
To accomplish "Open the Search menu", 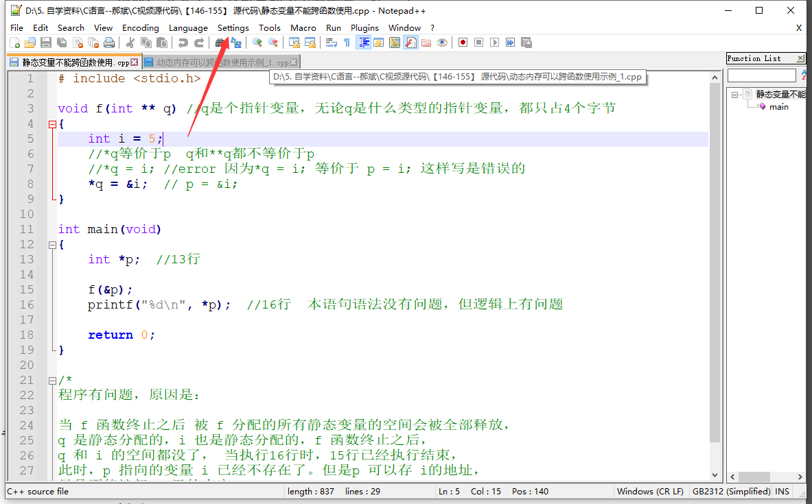I will (x=71, y=28).
